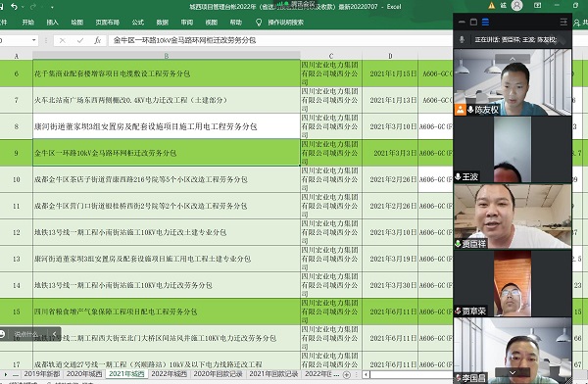Open the 帮助 (Help) ribbon tab
The image size is (588, 384).
(x=236, y=23)
